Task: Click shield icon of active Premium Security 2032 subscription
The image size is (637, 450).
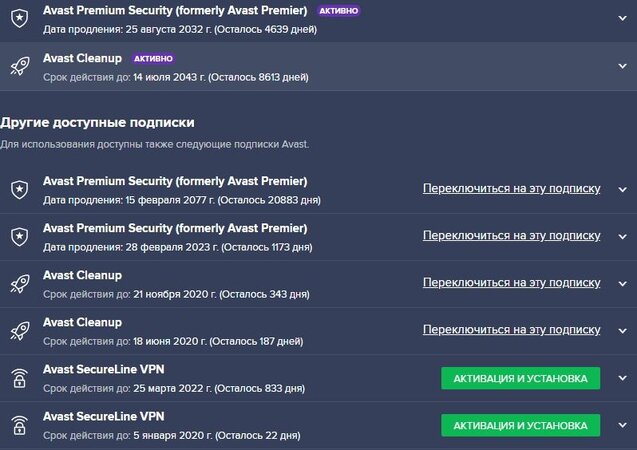Action: (20, 18)
